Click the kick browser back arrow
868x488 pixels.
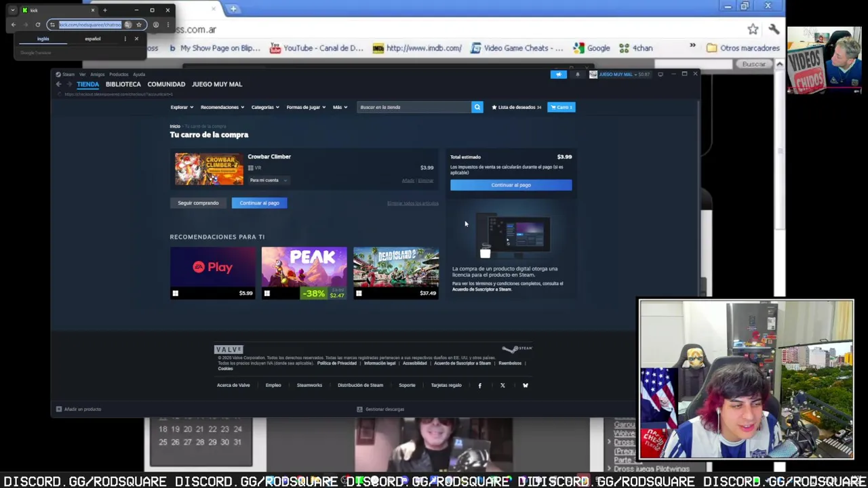pos(14,24)
